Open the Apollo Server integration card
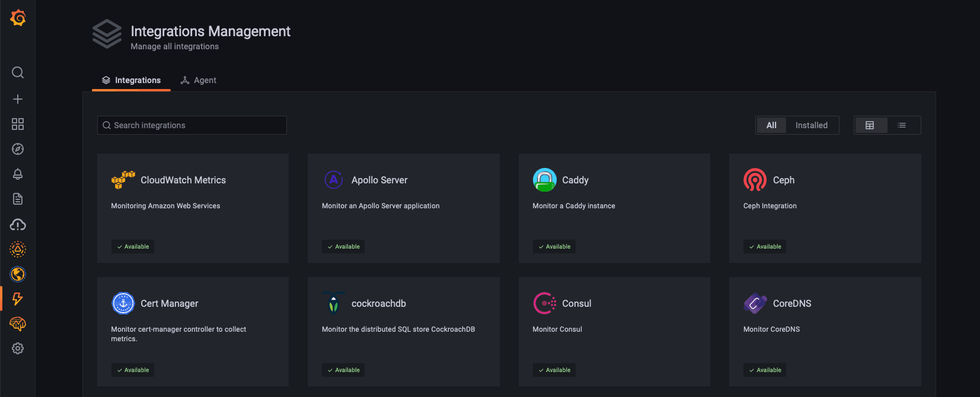The width and height of the screenshot is (980, 397). (x=403, y=208)
